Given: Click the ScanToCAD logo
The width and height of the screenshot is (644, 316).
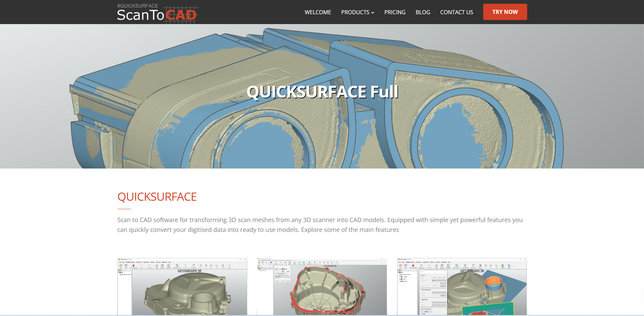Looking at the screenshot, I should coord(157,13).
